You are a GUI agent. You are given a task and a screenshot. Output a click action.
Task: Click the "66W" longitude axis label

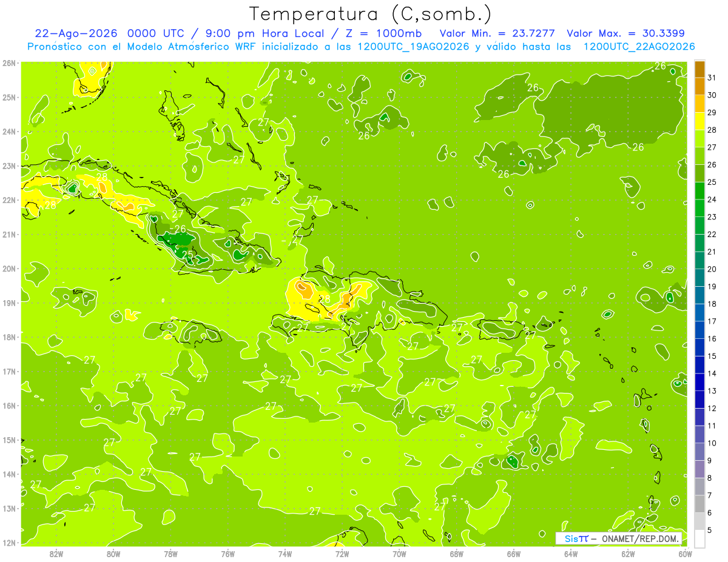[x=514, y=554]
